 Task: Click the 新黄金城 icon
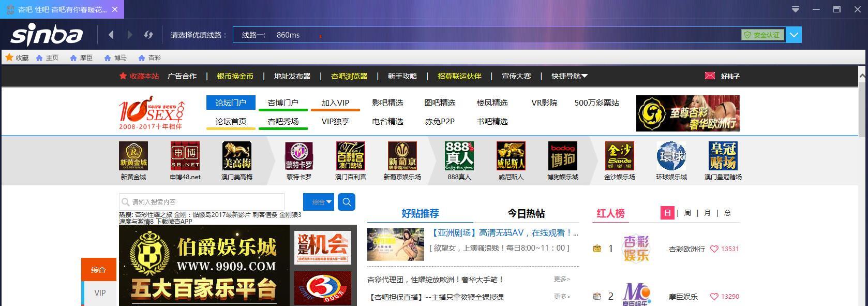[x=133, y=156]
